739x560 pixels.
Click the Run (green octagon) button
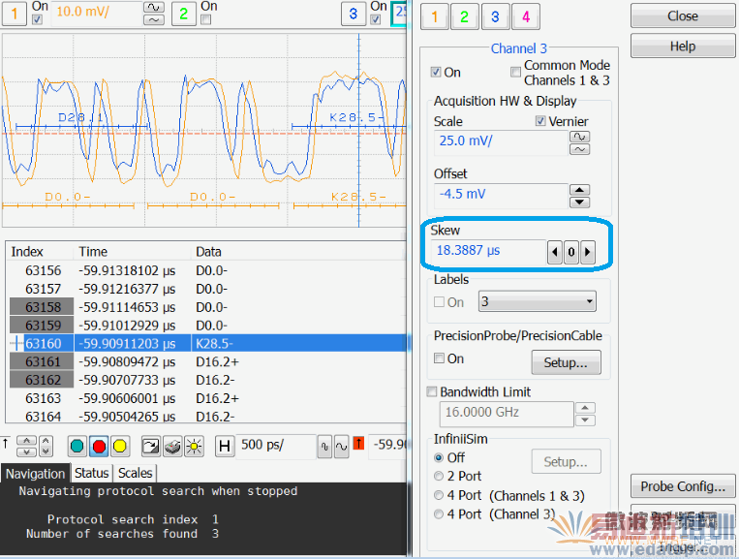77,446
